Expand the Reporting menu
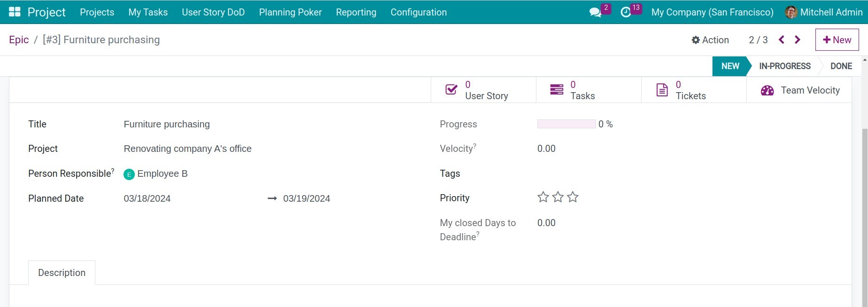Screen dimensions: 868x307 point(356,12)
